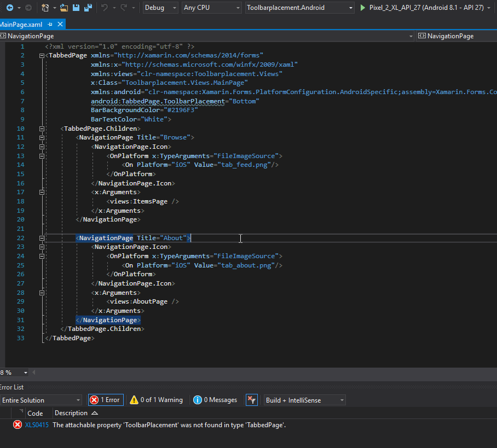This screenshot has width=497, height=448.
Task: Sort the error list by Code column
Action: [35, 413]
